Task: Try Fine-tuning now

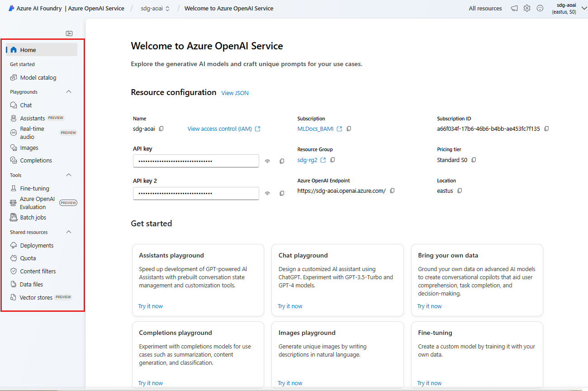Action: pos(429,383)
